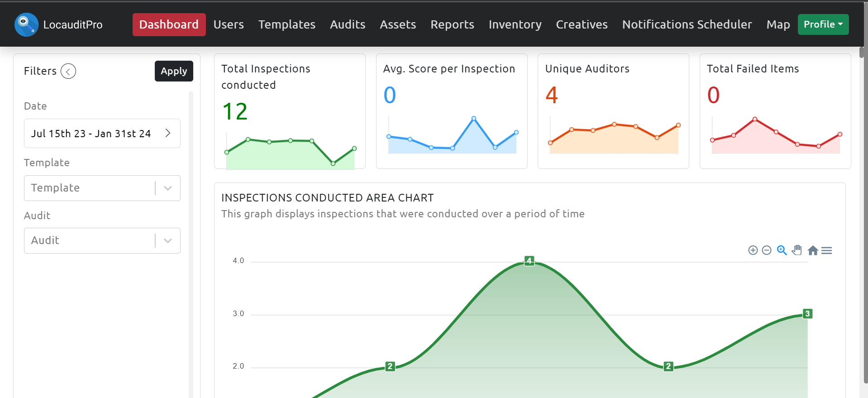The height and width of the screenshot is (398, 868).
Task: Select the magnifier selection zoom tool
Action: click(782, 250)
